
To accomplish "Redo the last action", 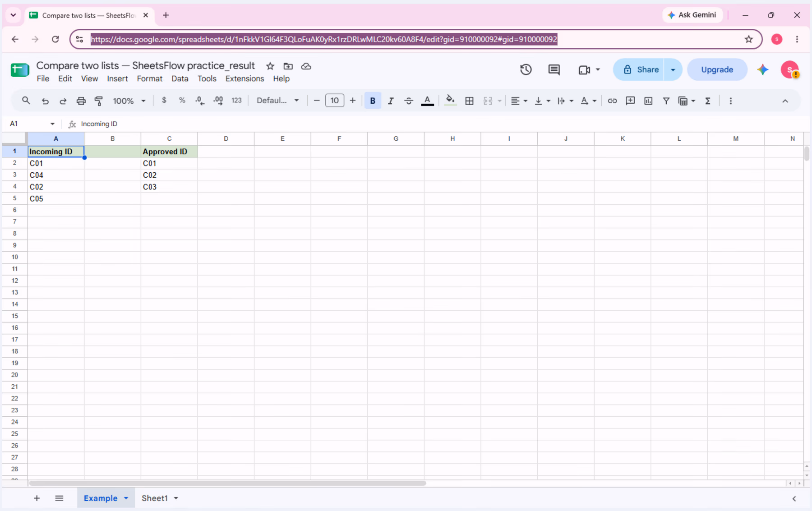I will pos(63,101).
